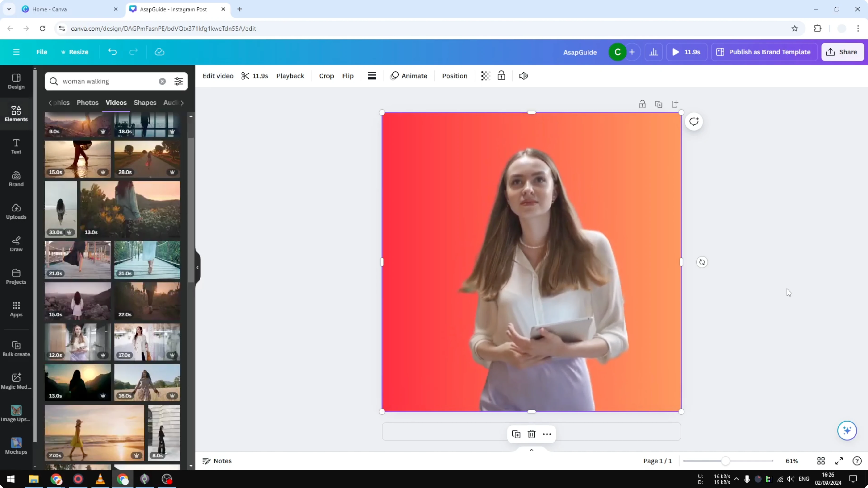
Task: Add page icon above canvas
Action: pyautogui.click(x=675, y=104)
